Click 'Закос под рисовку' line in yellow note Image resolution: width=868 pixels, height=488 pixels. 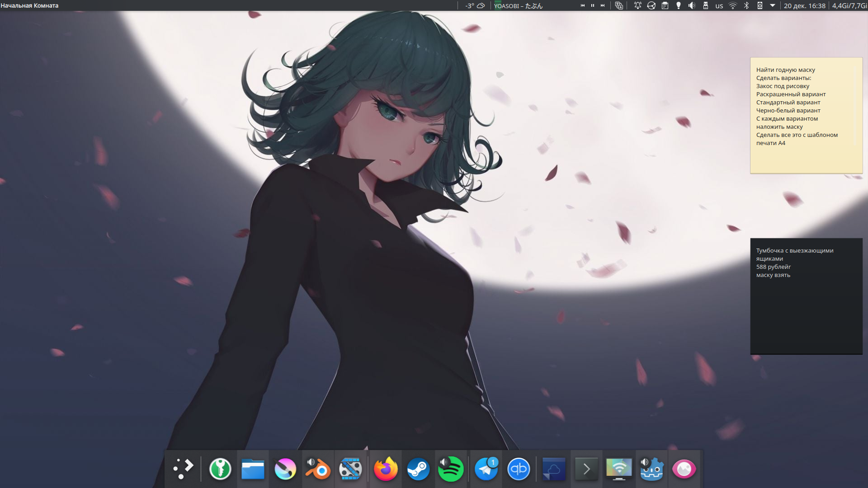[x=783, y=86]
